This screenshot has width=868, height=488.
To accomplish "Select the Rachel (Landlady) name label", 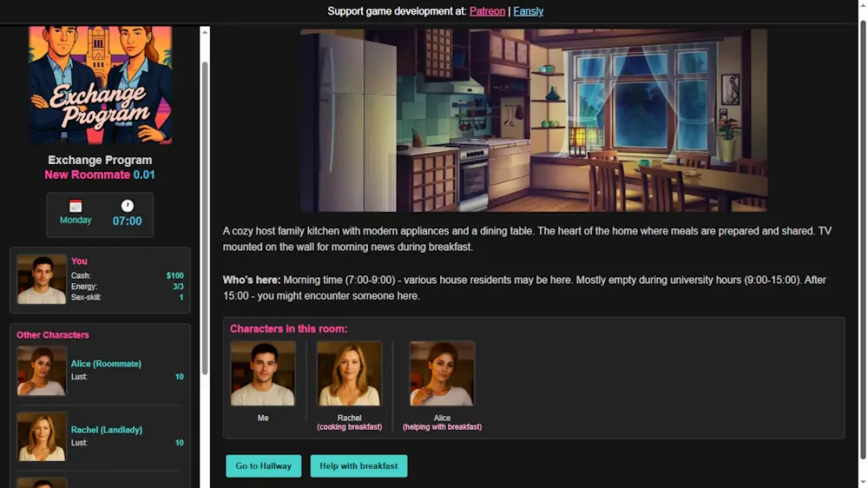I will point(107,430).
